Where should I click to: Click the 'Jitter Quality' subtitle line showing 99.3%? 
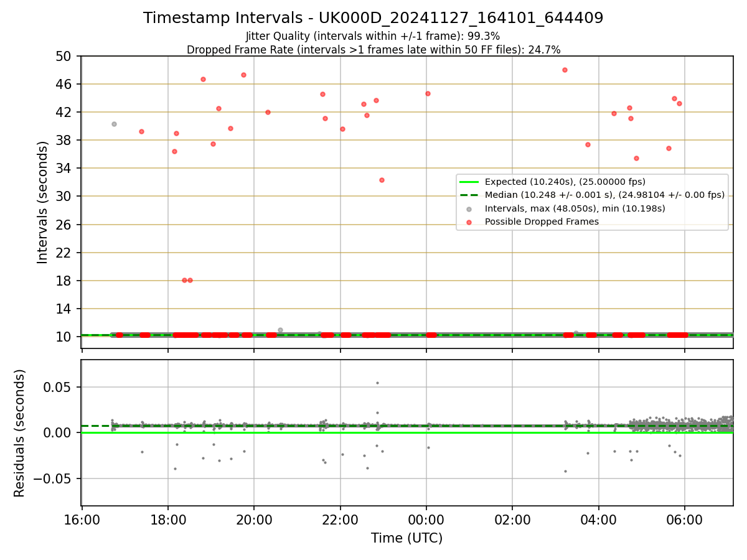[x=373, y=36]
